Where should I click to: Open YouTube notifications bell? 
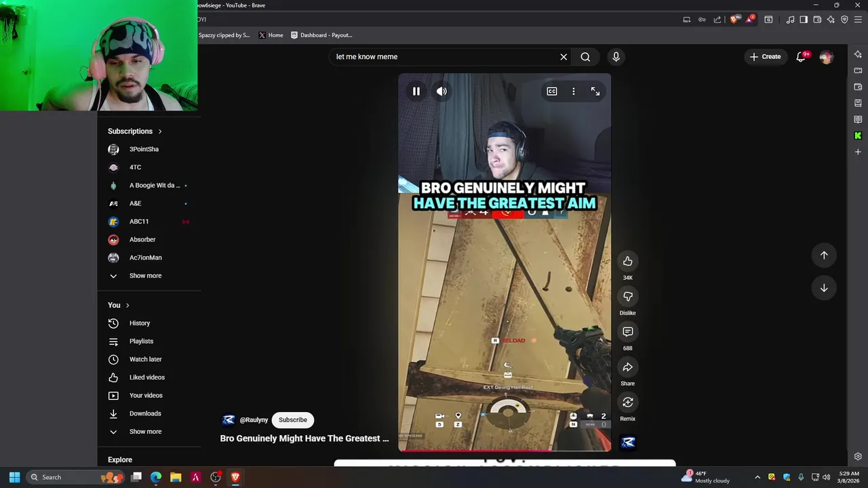[x=801, y=57]
